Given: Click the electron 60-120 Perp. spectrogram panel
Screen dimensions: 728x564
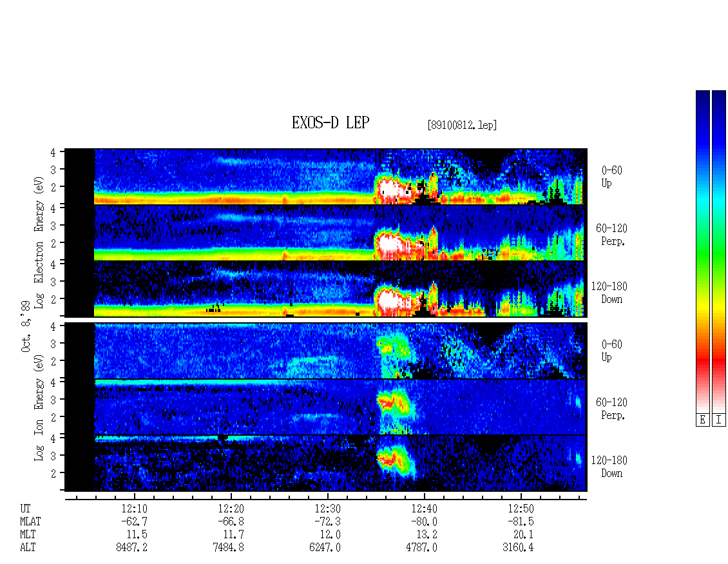Looking at the screenshot, I should (326, 233).
